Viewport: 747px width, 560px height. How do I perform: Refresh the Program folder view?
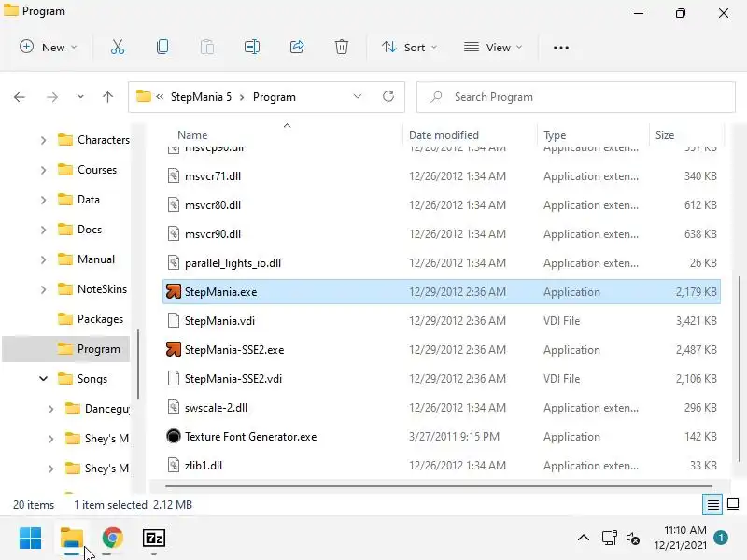click(x=388, y=97)
